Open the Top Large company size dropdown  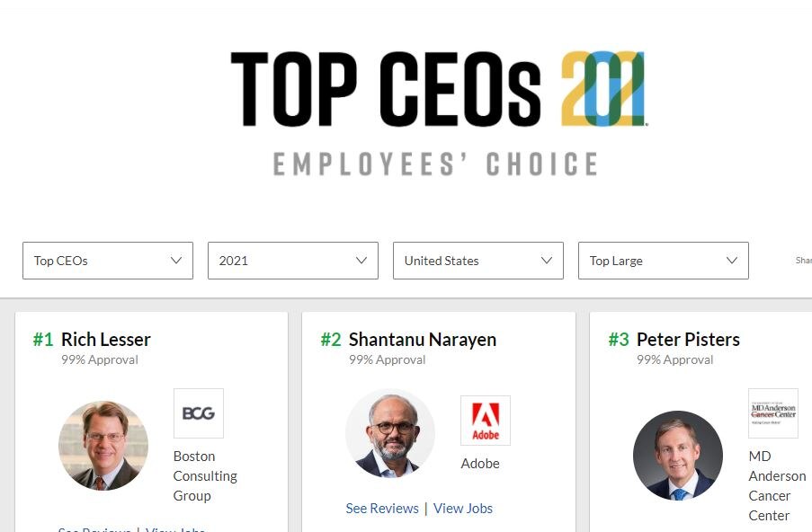tap(663, 261)
